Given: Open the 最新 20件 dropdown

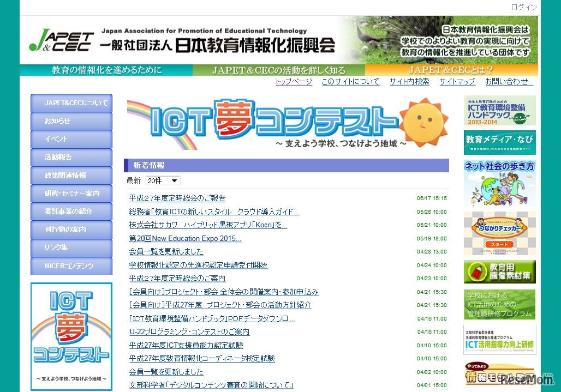Looking at the screenshot, I should tap(163, 180).
